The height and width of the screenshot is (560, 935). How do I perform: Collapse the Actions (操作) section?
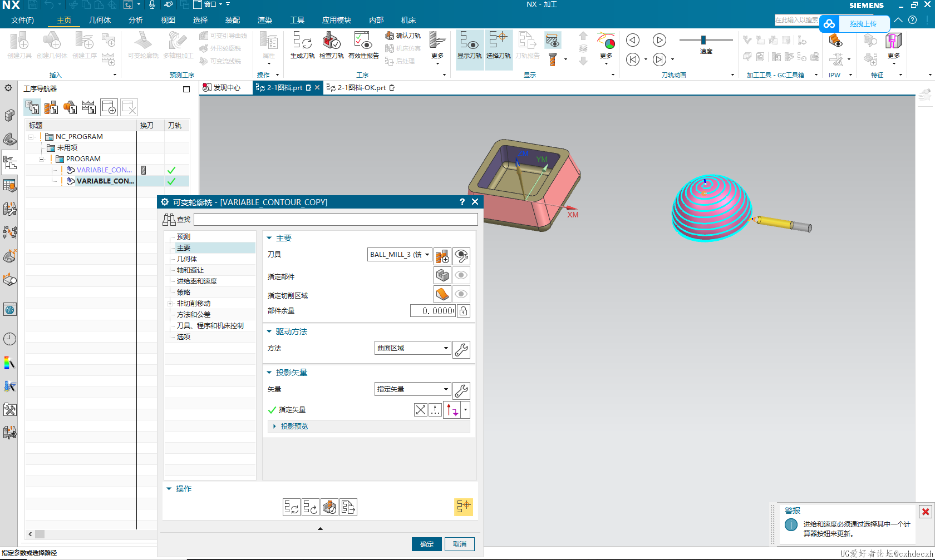pos(169,489)
